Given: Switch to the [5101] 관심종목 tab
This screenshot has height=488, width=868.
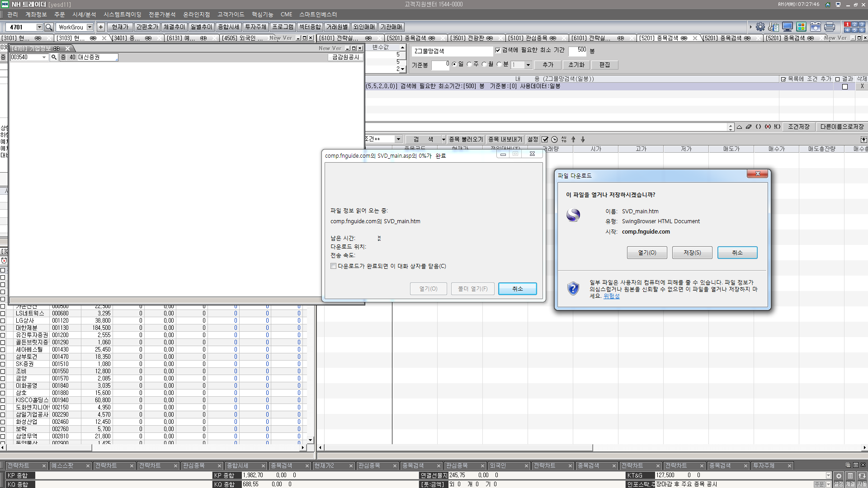Looking at the screenshot, I should 528,38.
